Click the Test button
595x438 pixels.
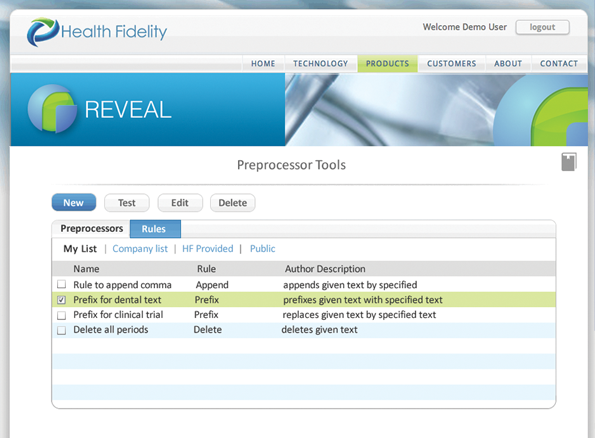pyautogui.click(x=127, y=203)
